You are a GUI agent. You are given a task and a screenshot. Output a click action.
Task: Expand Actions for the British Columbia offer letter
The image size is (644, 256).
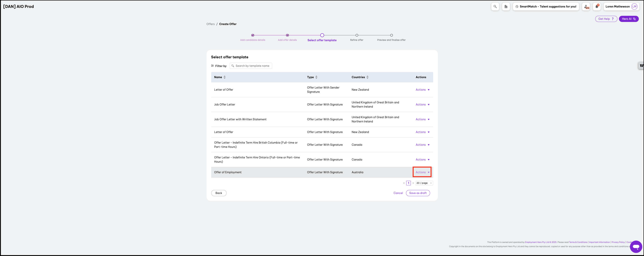pyautogui.click(x=422, y=145)
